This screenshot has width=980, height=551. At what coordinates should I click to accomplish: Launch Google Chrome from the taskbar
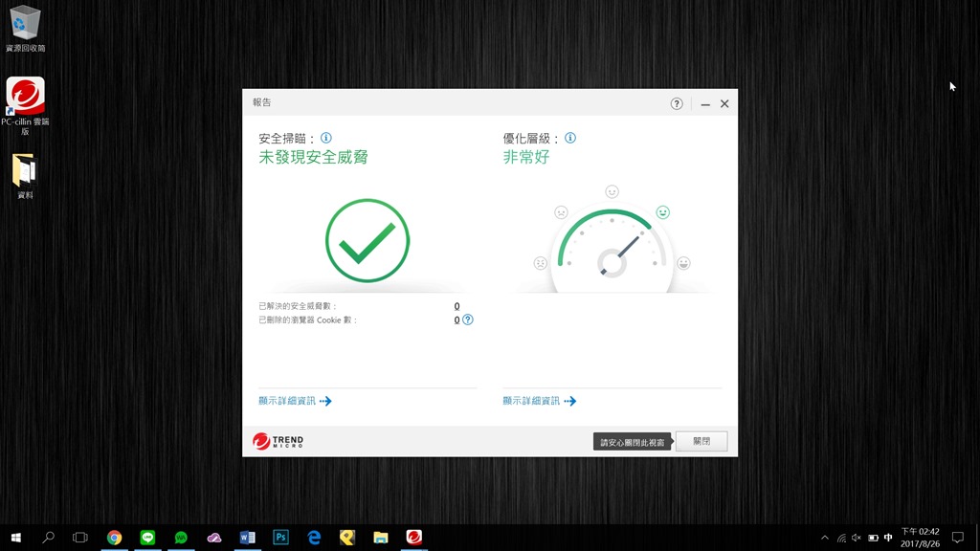tap(114, 538)
